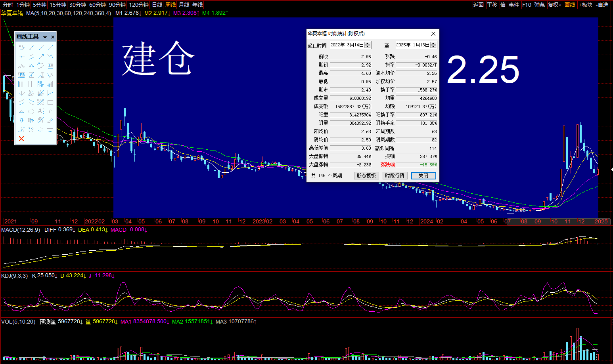Select the crosshatch grid tool
Viewport: 613px width, 364px height.
pyautogui.click(x=40, y=102)
